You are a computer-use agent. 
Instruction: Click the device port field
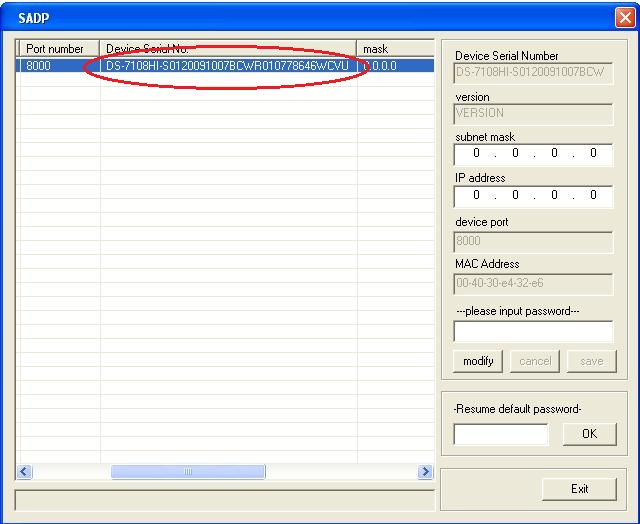[x=533, y=242]
